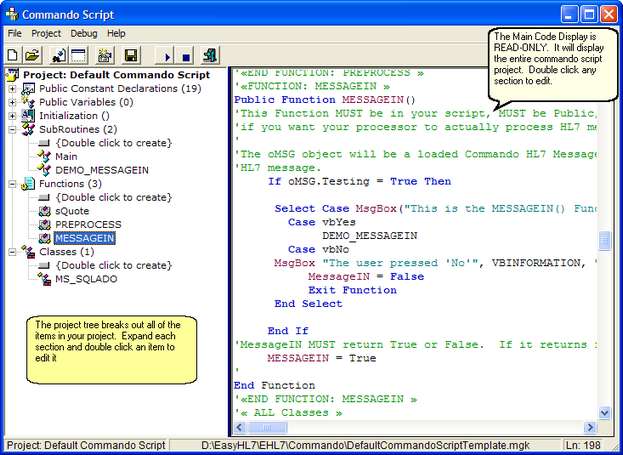Click the Public Constant Declarations node icon
The height and width of the screenshot is (455, 623).
click(x=28, y=89)
